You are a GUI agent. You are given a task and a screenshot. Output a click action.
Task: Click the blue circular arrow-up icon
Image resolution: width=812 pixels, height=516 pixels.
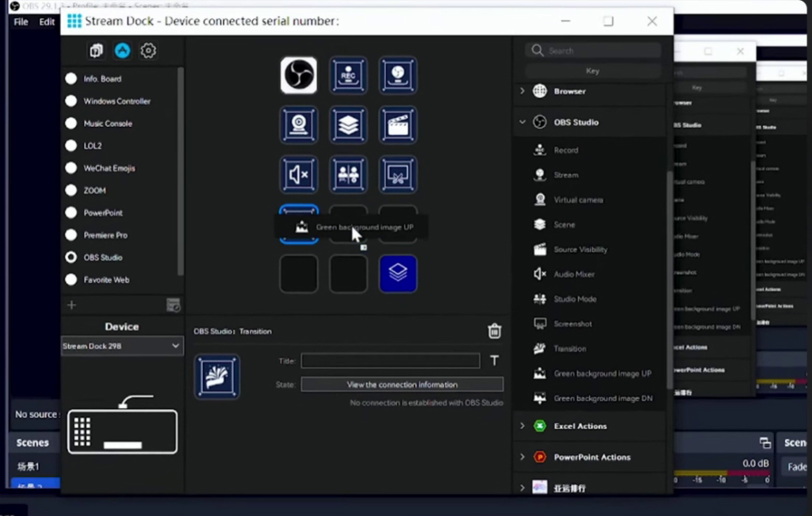click(x=122, y=50)
